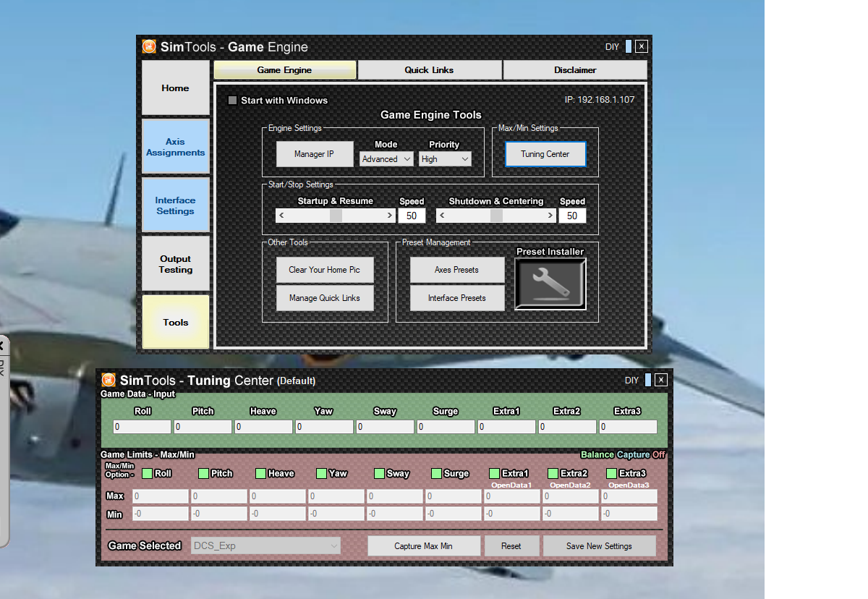Enable the Start with Windows checkbox
868x599 pixels.
pyautogui.click(x=232, y=101)
